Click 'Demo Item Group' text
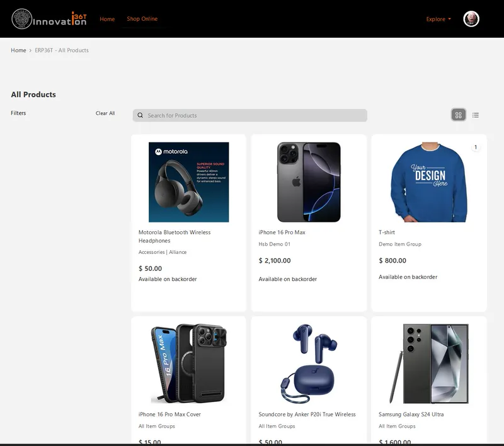The height and width of the screenshot is (446, 504). coord(400,244)
